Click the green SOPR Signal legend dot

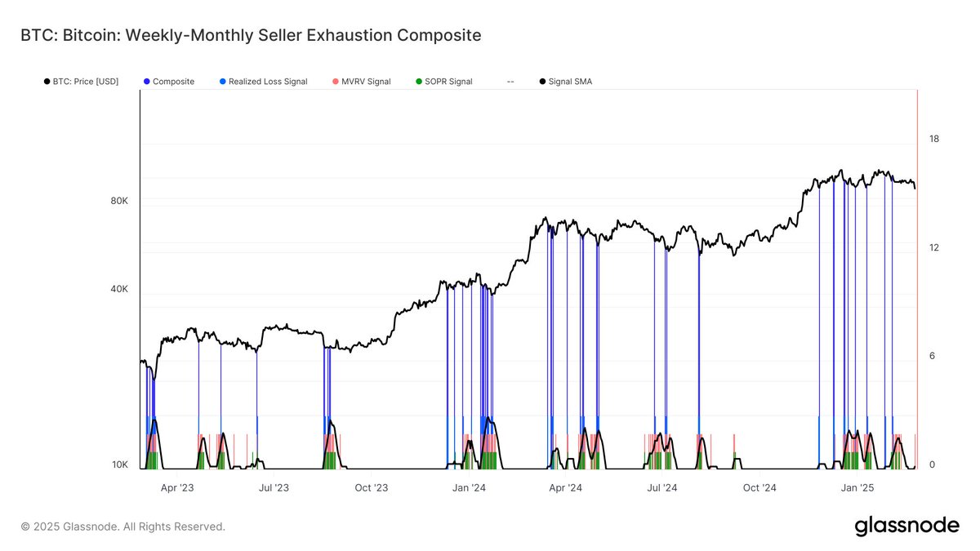coord(418,81)
